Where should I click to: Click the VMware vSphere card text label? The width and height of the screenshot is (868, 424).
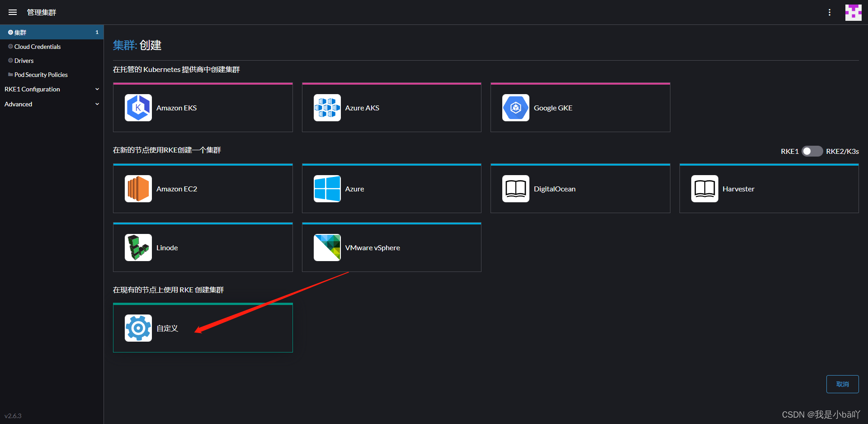[373, 248]
